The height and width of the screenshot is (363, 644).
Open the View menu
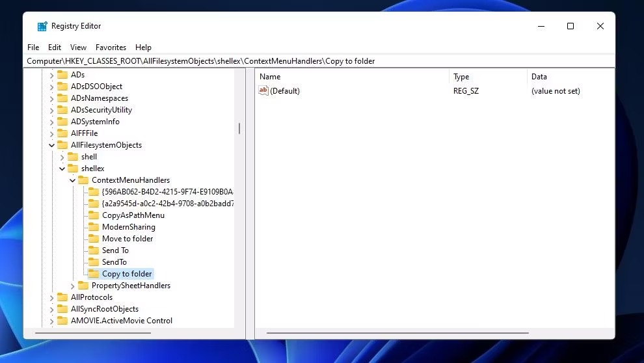[x=78, y=47]
